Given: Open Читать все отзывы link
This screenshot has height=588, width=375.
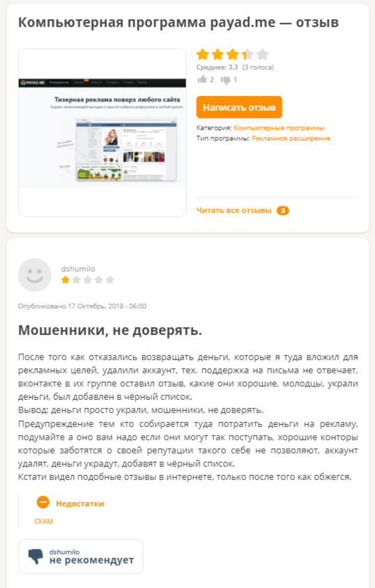Looking at the screenshot, I should point(234,210).
